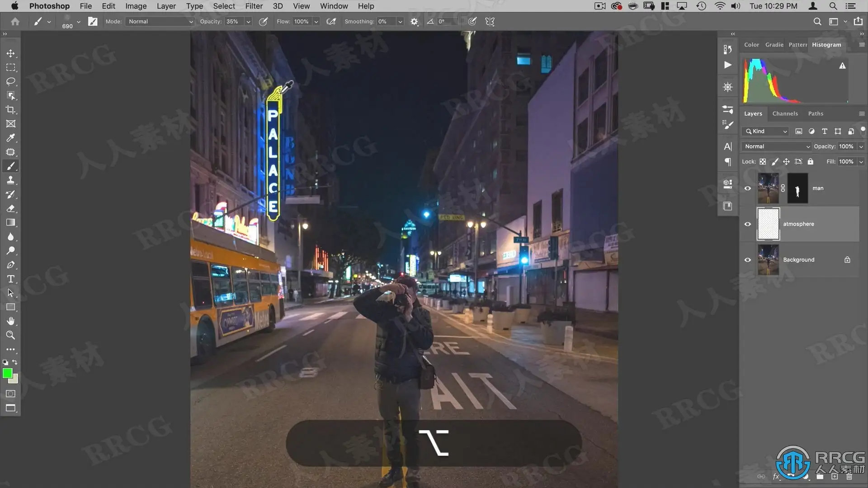Expand the layer blend mode dropdown
Screen dimensions: 868x488
coord(776,146)
